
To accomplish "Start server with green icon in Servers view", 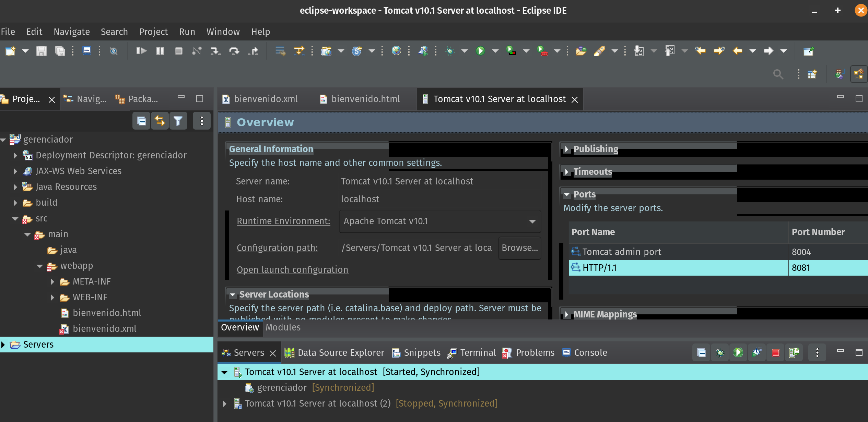I will pos(738,353).
